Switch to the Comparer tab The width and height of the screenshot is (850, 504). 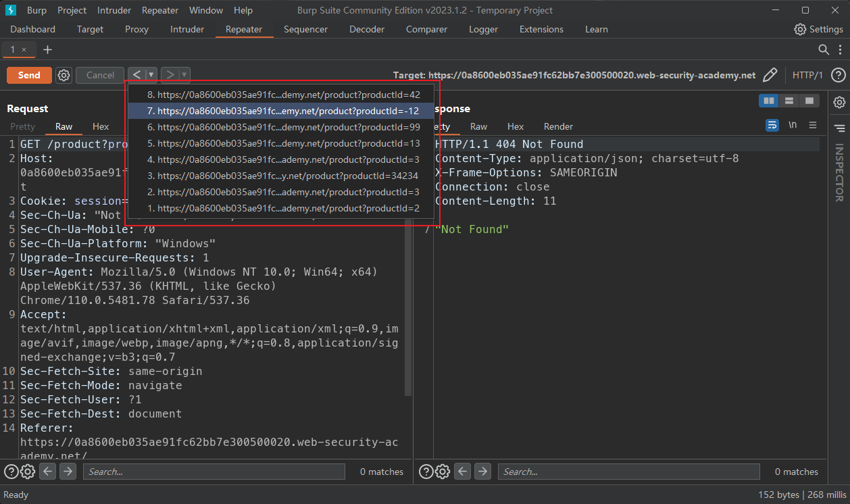[426, 29]
